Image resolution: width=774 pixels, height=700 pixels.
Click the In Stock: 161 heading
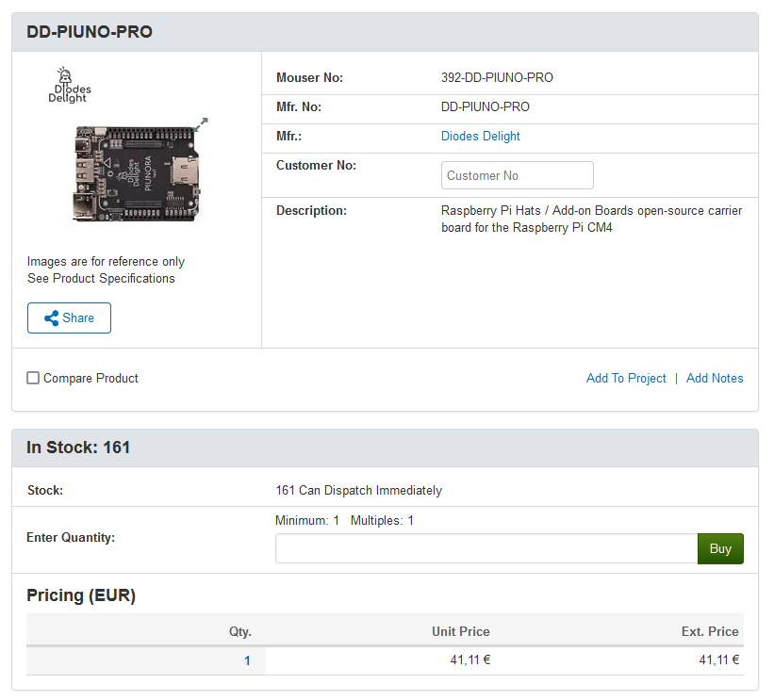[x=78, y=448]
